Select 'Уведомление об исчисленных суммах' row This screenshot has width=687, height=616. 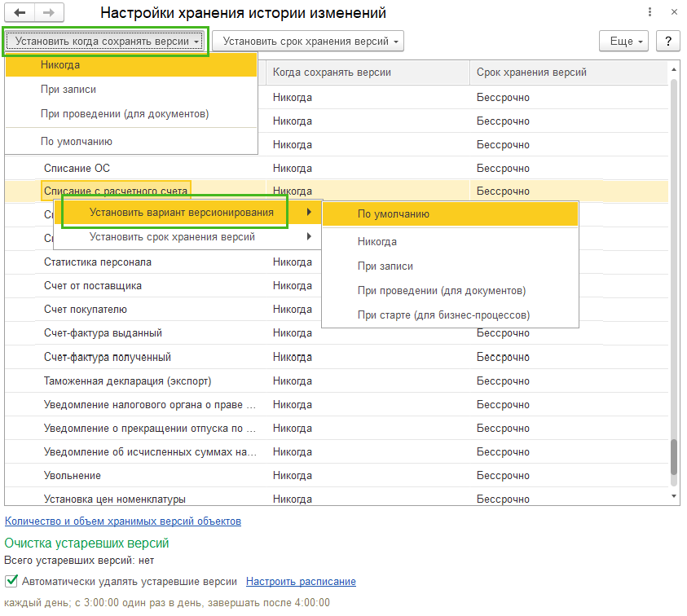point(337,451)
